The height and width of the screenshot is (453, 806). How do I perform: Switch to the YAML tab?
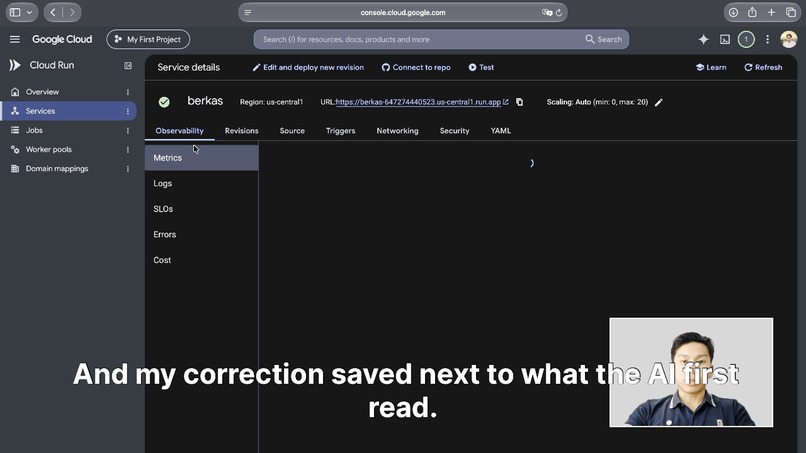click(501, 131)
